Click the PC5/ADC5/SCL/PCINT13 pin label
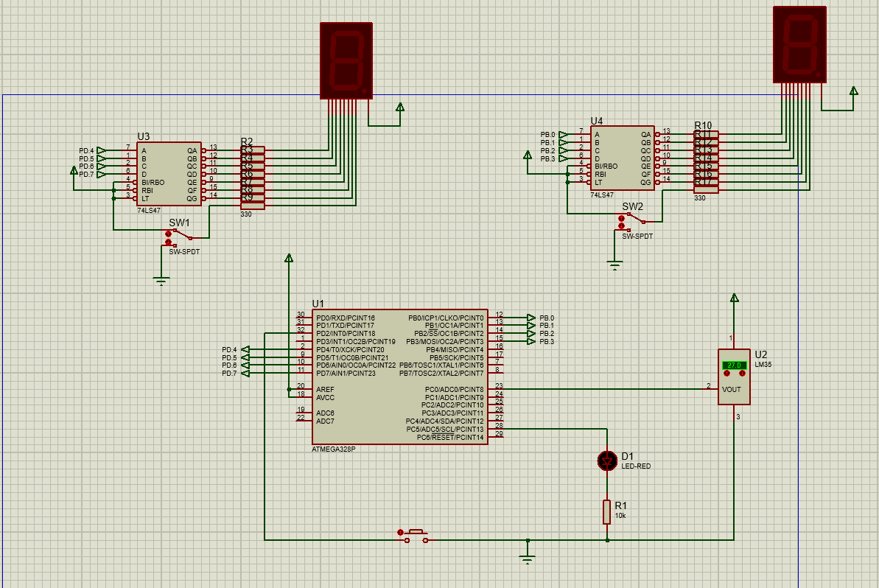Viewport: 879px width, 588px height. pyautogui.click(x=445, y=430)
